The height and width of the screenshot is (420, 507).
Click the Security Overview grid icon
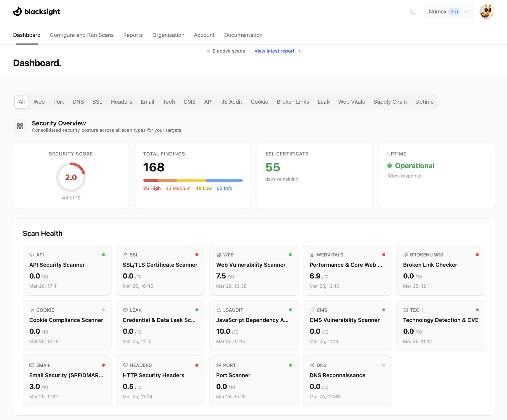(x=20, y=126)
